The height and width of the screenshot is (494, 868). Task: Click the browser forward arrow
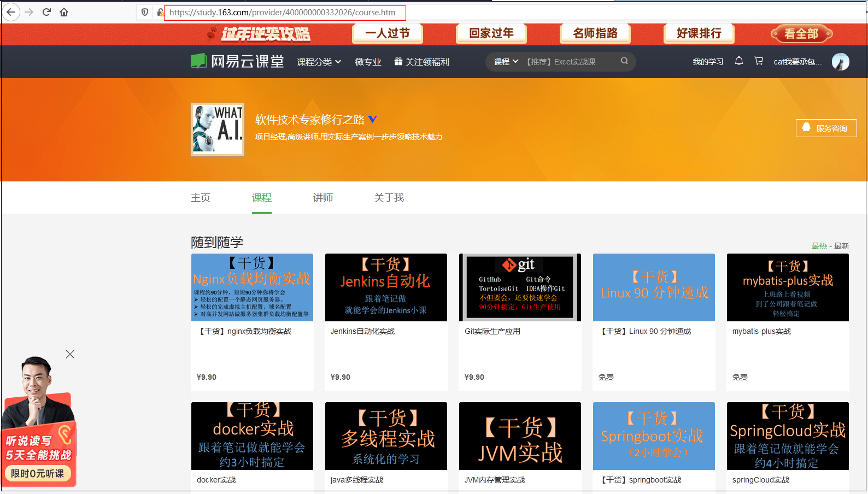29,12
